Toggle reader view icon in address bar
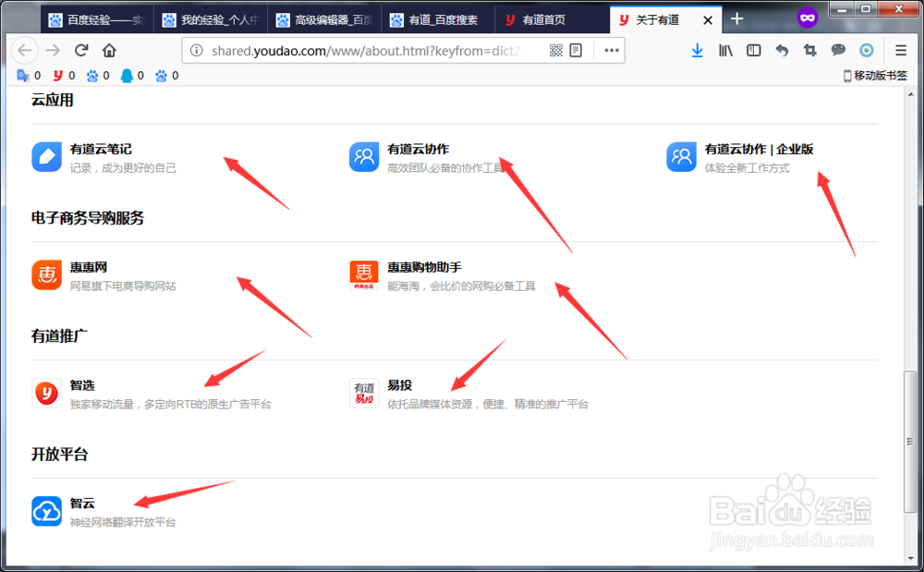This screenshot has height=572, width=924. (x=576, y=51)
